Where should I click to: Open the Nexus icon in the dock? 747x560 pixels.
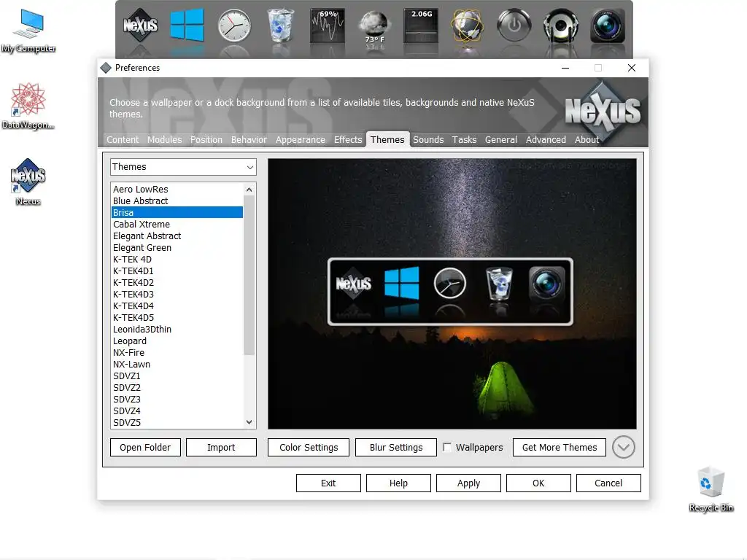pos(141,26)
